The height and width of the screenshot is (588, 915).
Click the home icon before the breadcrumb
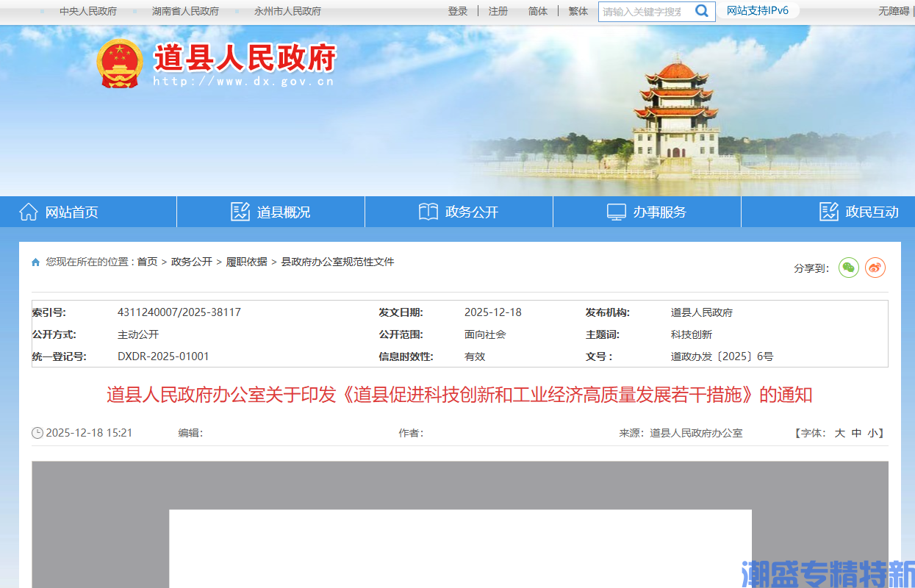(x=35, y=262)
